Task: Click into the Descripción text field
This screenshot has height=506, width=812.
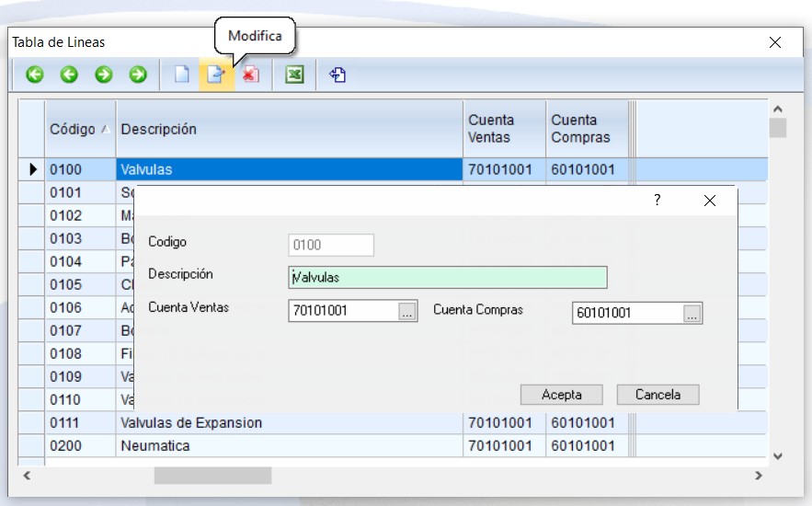Action: click(x=447, y=277)
